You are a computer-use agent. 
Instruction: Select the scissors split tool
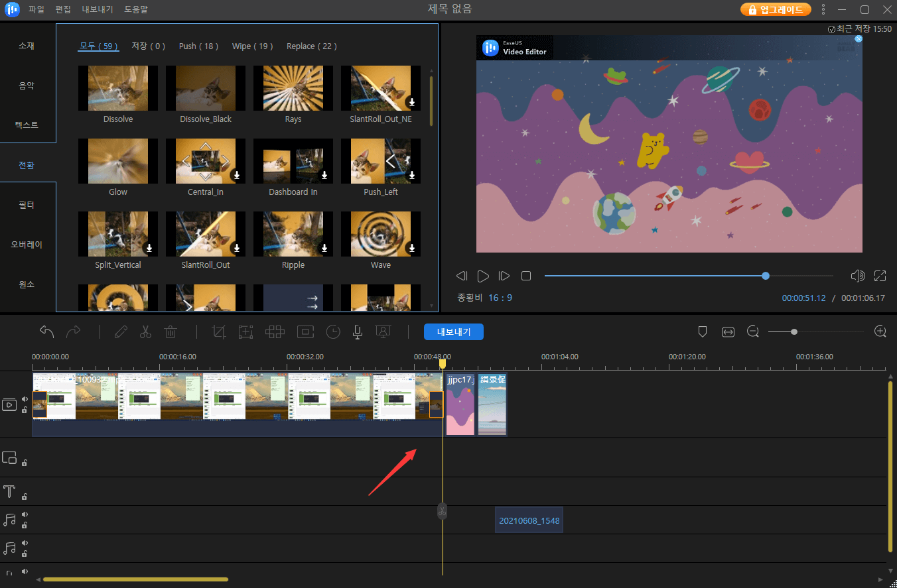pos(145,332)
